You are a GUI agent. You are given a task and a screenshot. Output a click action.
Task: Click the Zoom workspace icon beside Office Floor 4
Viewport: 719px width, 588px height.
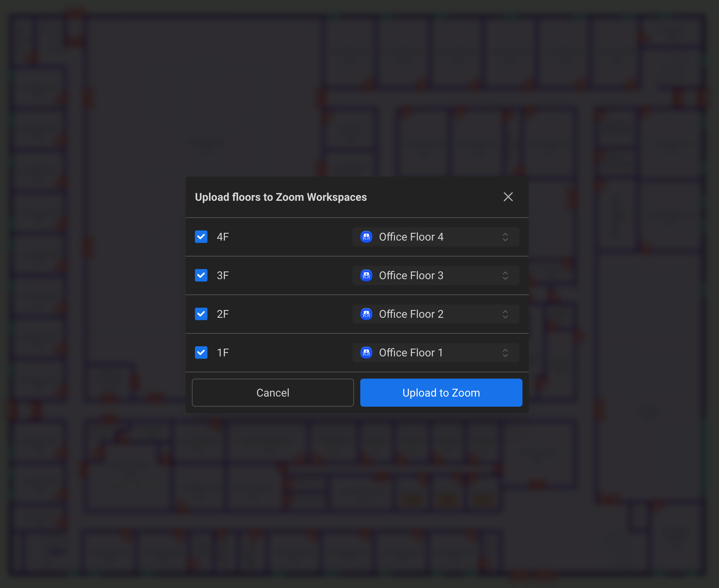[366, 237]
